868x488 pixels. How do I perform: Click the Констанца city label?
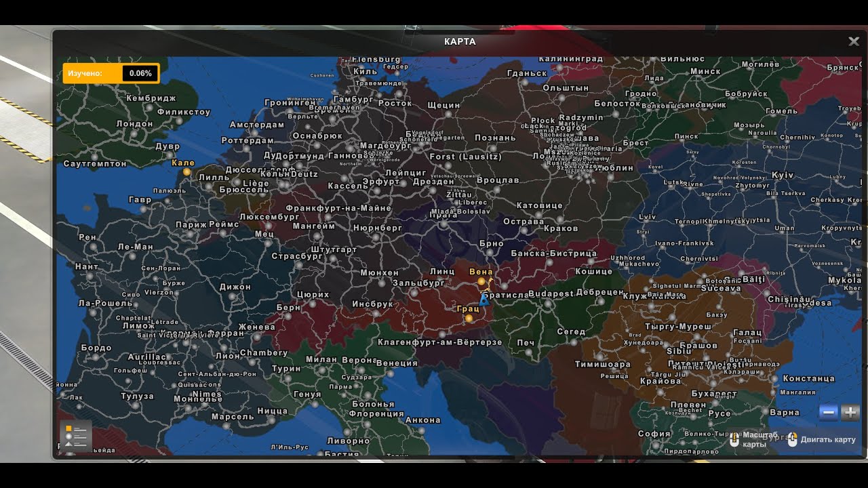point(808,378)
